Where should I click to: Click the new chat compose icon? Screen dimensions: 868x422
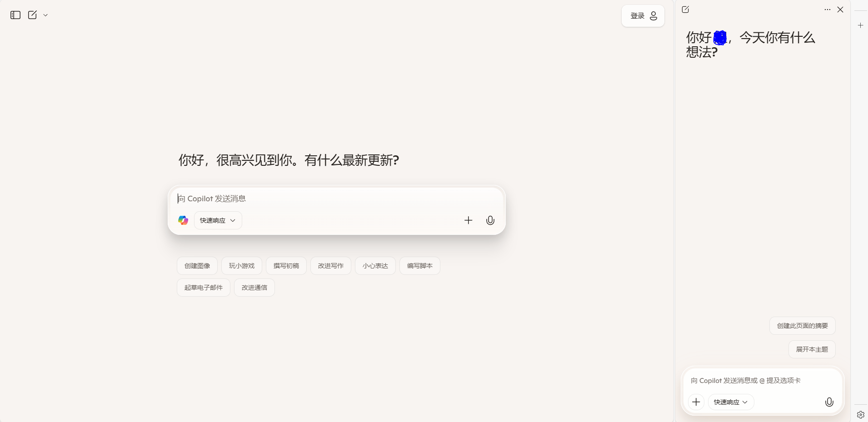(32, 15)
